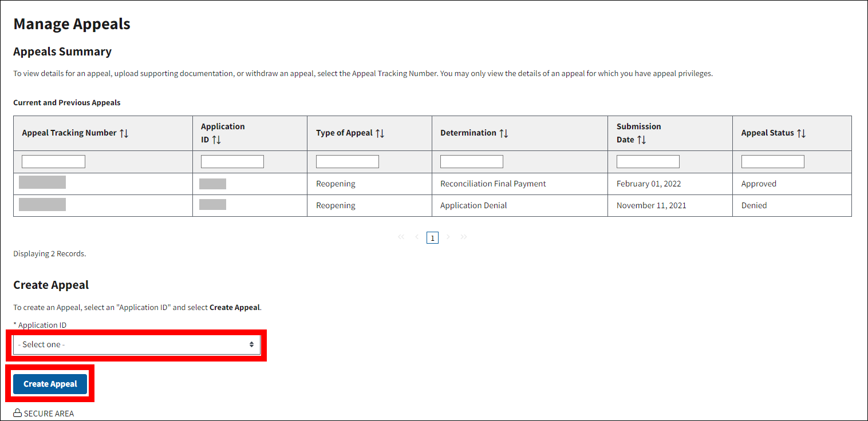Viewport: 868px width, 421px height.
Task: Click the Submission Date filter field
Action: [x=648, y=162]
